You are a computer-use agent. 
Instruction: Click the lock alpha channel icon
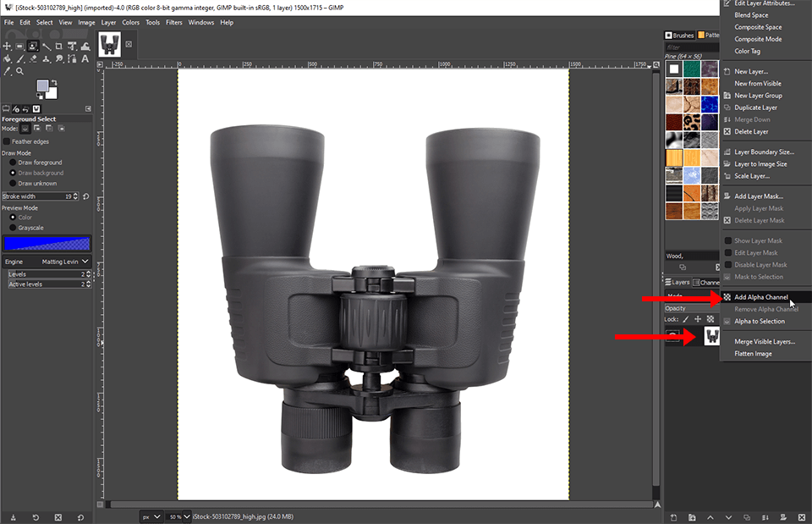click(710, 319)
